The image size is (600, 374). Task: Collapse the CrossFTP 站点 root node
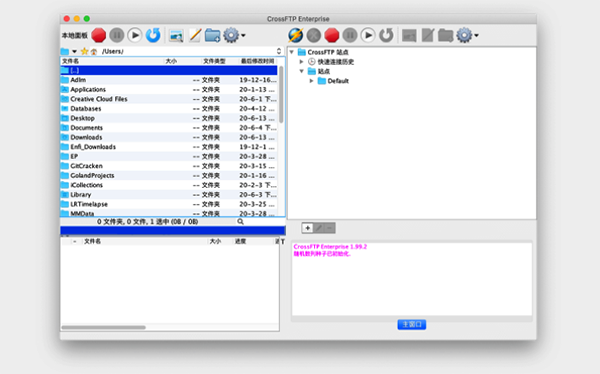point(292,52)
